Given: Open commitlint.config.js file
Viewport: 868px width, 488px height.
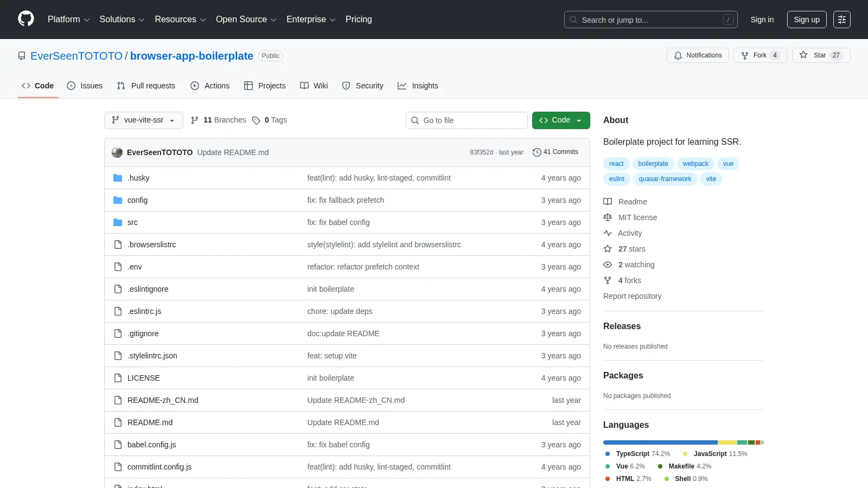Looking at the screenshot, I should pyautogui.click(x=159, y=467).
